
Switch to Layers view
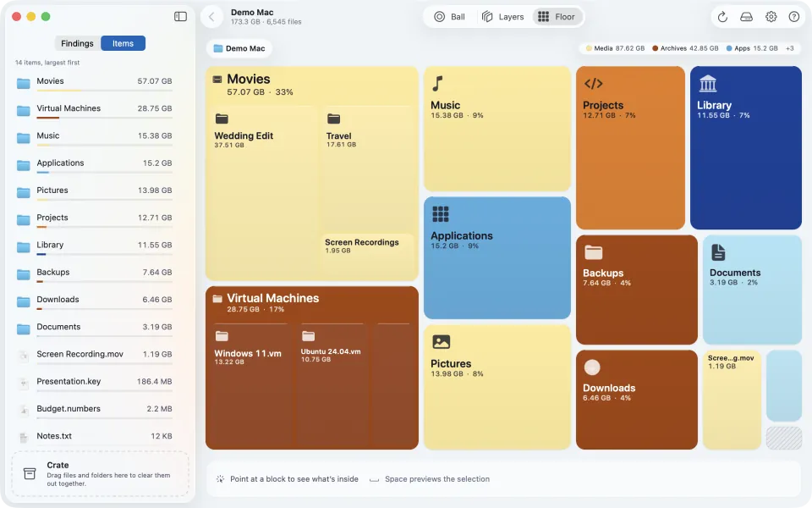[x=502, y=17]
